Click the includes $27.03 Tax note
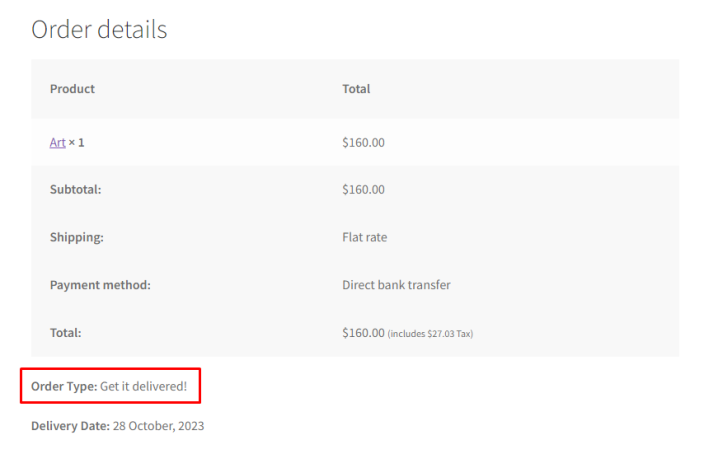 click(430, 334)
